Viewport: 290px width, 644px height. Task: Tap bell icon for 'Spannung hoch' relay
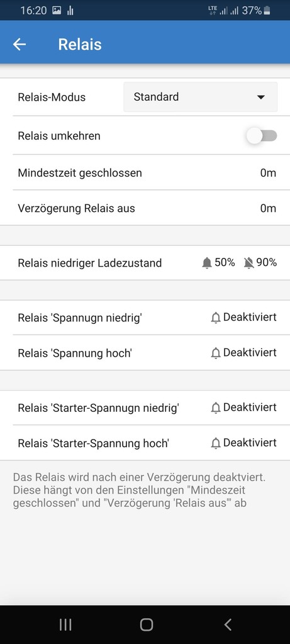[216, 353]
